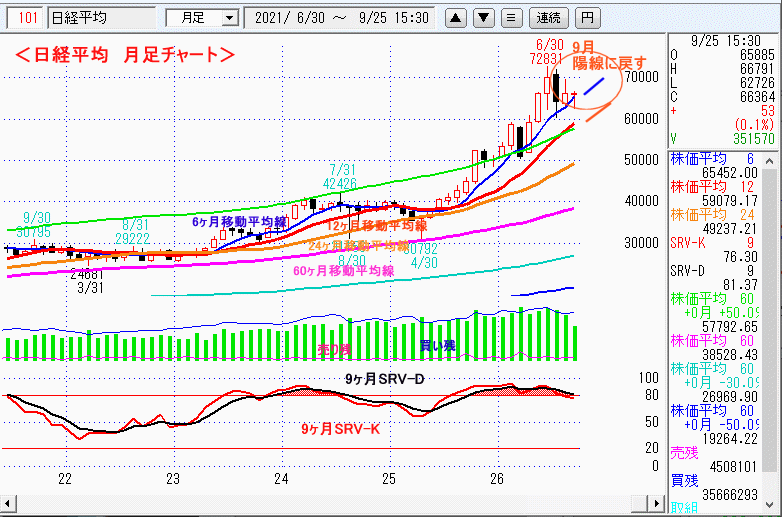Click the 連続 button

[549, 18]
